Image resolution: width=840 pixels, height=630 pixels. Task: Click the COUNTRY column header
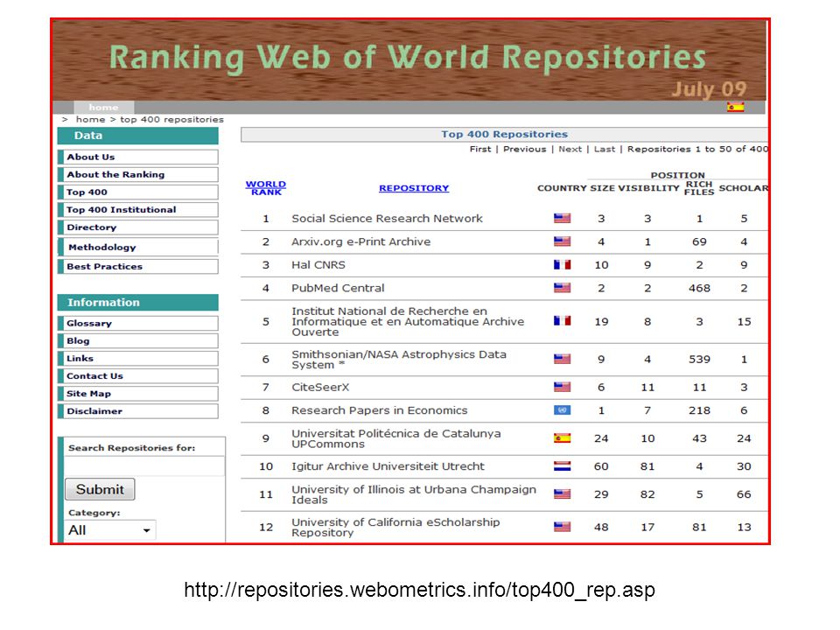click(x=562, y=188)
